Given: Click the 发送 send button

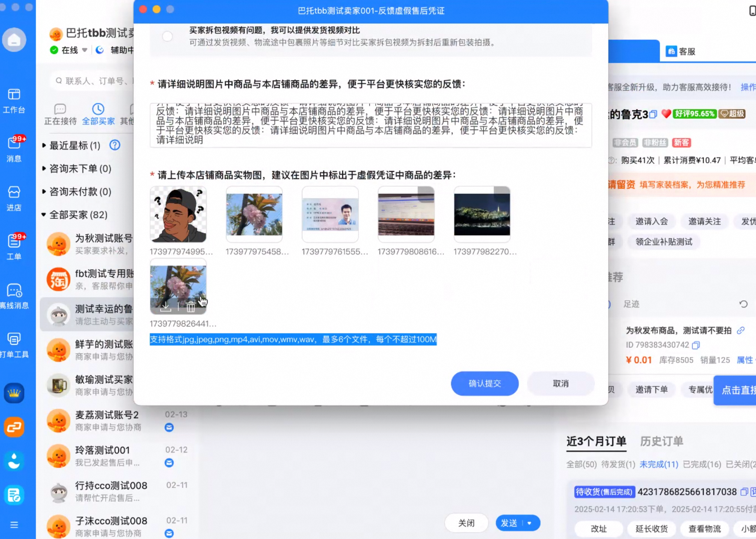Looking at the screenshot, I should tap(509, 523).
